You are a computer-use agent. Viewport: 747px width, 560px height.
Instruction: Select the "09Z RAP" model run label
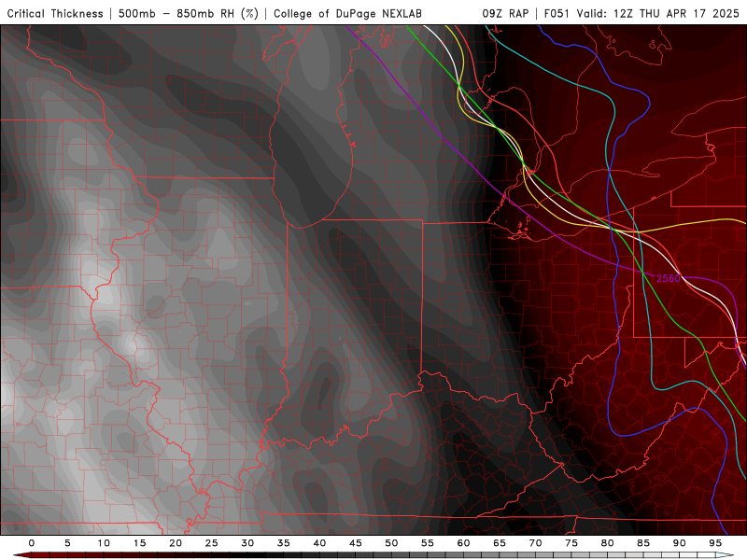(505, 13)
